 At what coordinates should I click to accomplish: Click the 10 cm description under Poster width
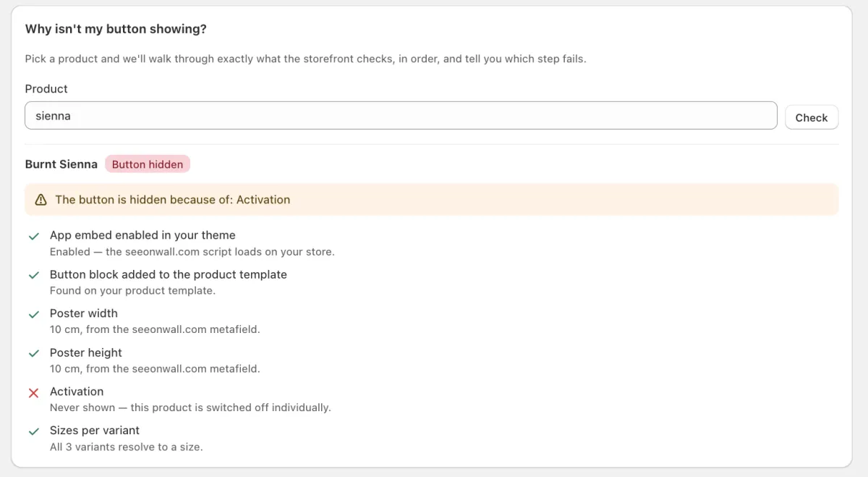(x=155, y=329)
